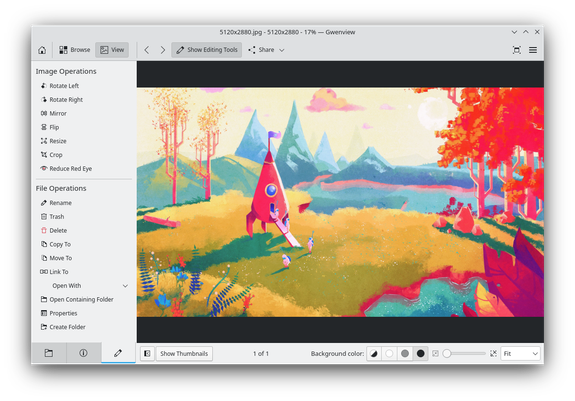Click Show Thumbnails button
575x401 pixels.
(184, 353)
